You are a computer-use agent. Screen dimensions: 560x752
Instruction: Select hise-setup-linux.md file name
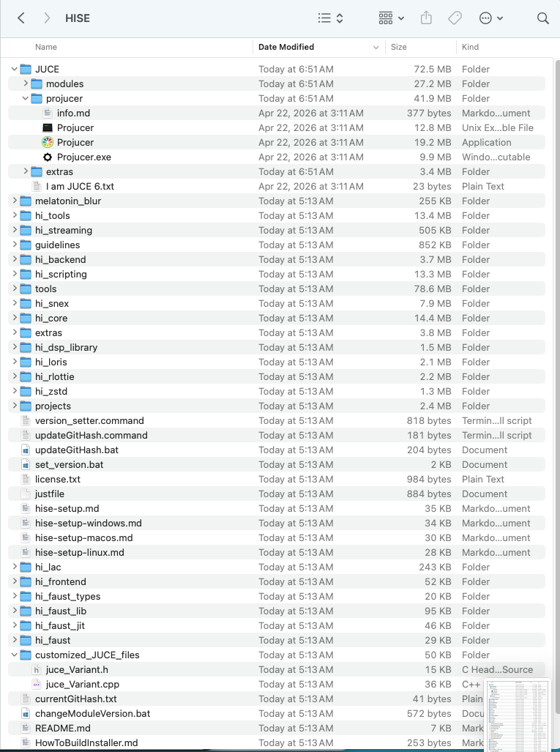tap(80, 553)
